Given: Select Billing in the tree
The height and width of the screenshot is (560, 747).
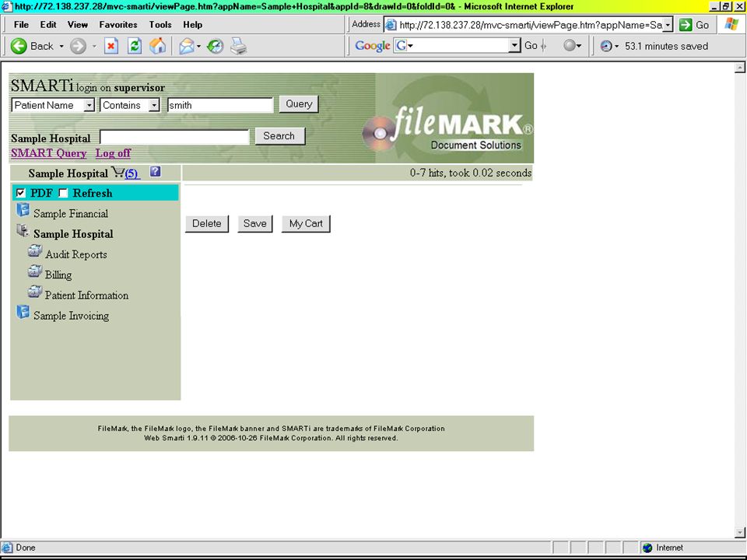Looking at the screenshot, I should [x=58, y=275].
